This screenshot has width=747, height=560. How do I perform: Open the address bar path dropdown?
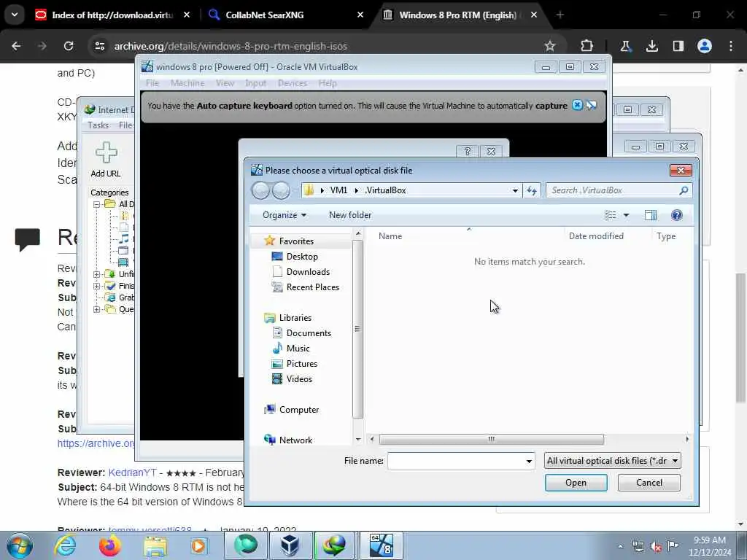coord(515,190)
